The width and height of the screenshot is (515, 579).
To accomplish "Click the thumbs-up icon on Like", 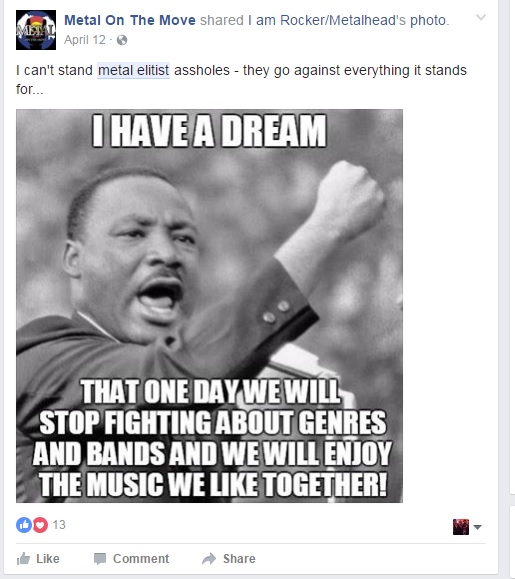I will click(x=23, y=558).
